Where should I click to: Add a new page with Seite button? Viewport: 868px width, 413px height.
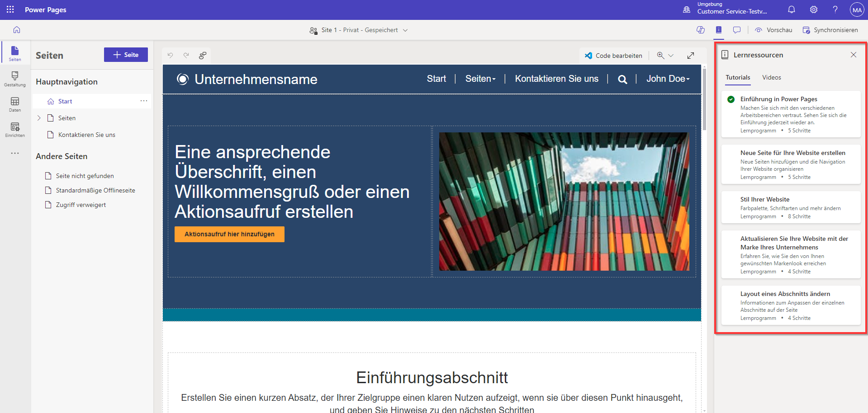coord(126,55)
